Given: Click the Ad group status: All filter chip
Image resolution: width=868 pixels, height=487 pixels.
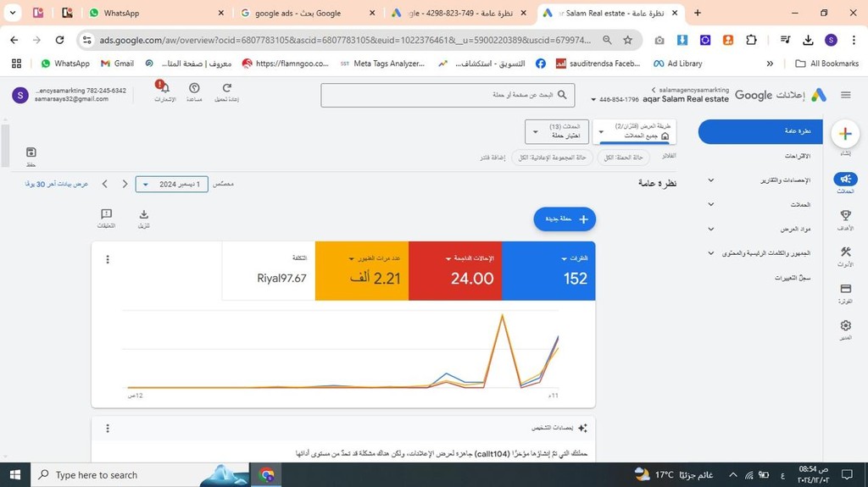Looking at the screenshot, I should click(x=552, y=158).
